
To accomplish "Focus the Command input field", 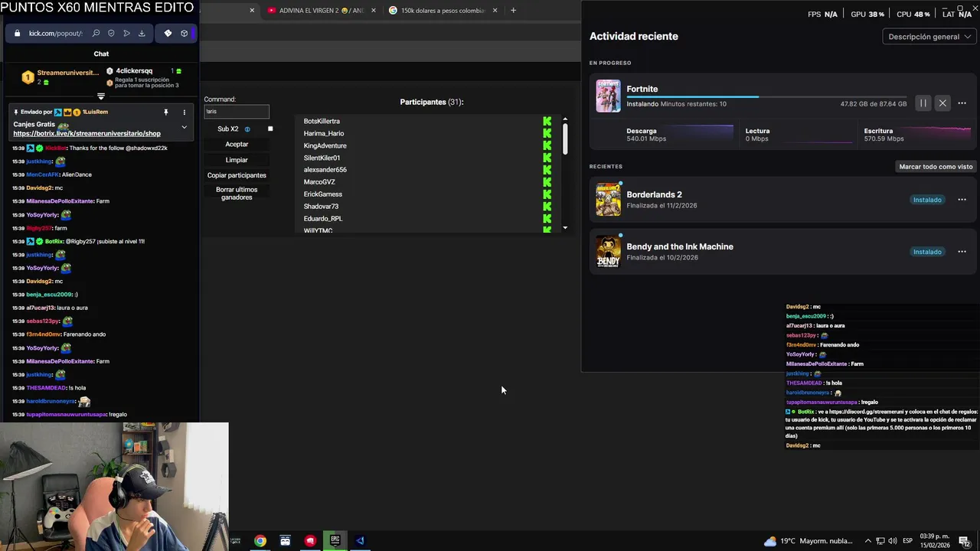I will tap(237, 112).
